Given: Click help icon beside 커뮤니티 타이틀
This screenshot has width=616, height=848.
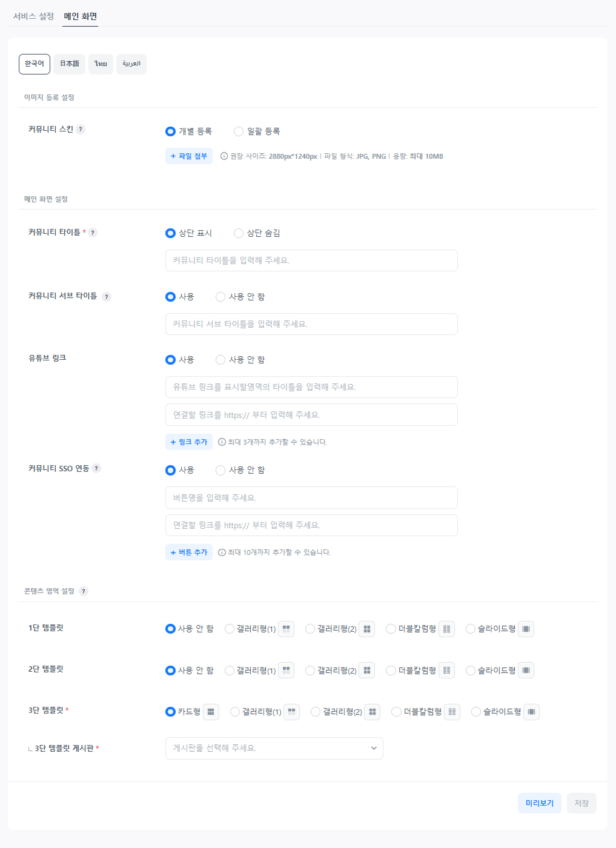Looking at the screenshot, I should point(93,233).
